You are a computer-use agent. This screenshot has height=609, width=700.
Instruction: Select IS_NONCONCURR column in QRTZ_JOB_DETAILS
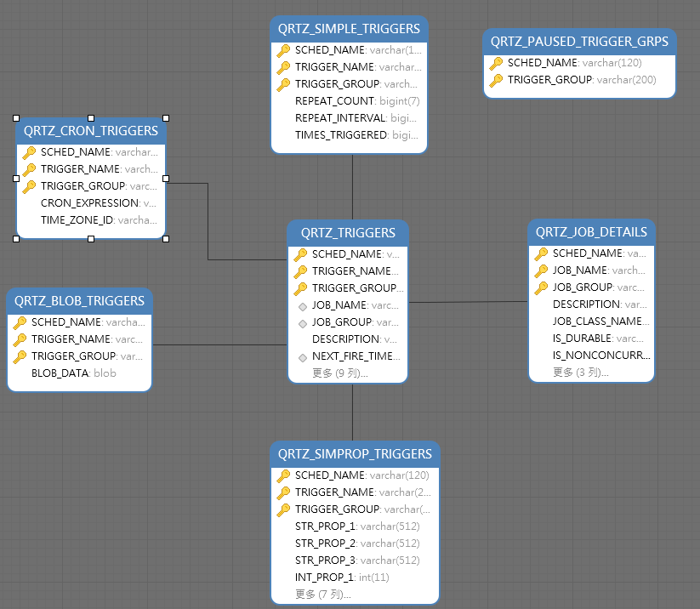(601, 356)
